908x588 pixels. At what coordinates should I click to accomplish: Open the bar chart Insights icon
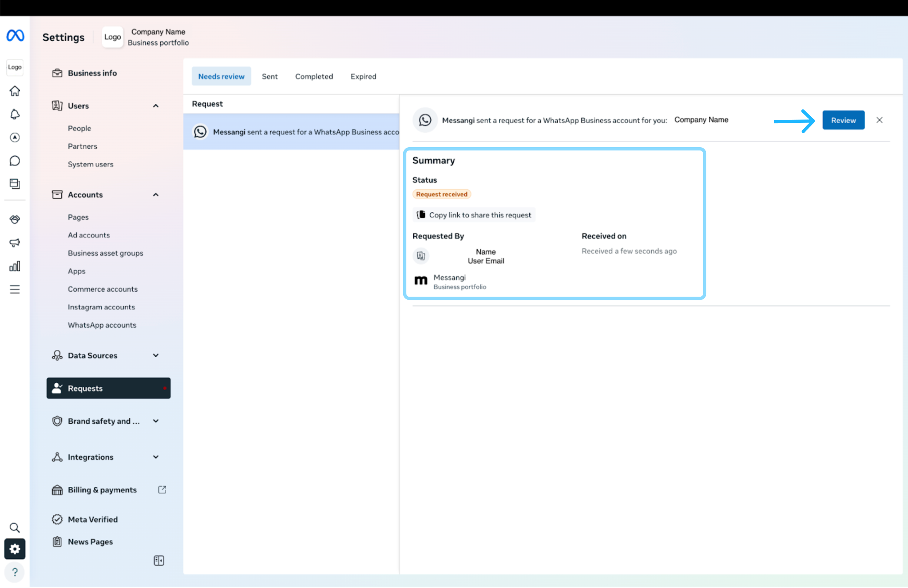(15, 266)
